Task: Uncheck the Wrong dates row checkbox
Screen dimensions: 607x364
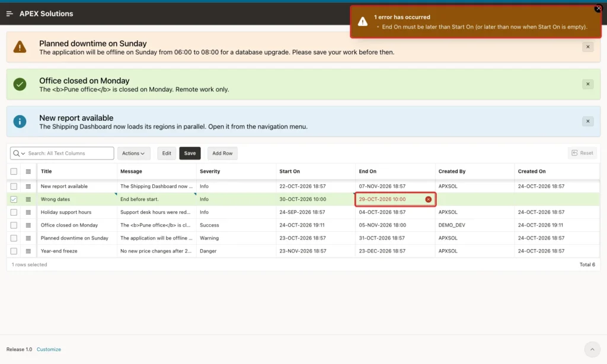Action: pyautogui.click(x=14, y=199)
